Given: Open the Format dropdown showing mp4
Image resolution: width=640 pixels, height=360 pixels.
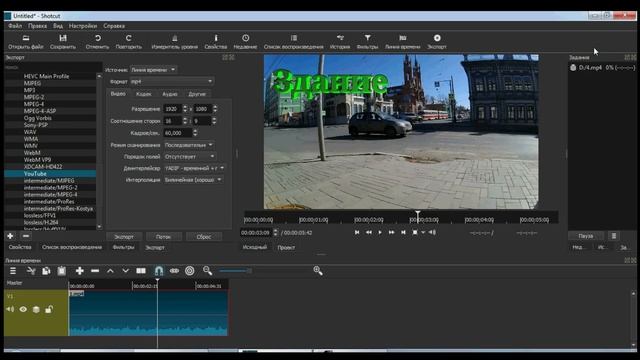Looking at the screenshot, I should point(172,81).
